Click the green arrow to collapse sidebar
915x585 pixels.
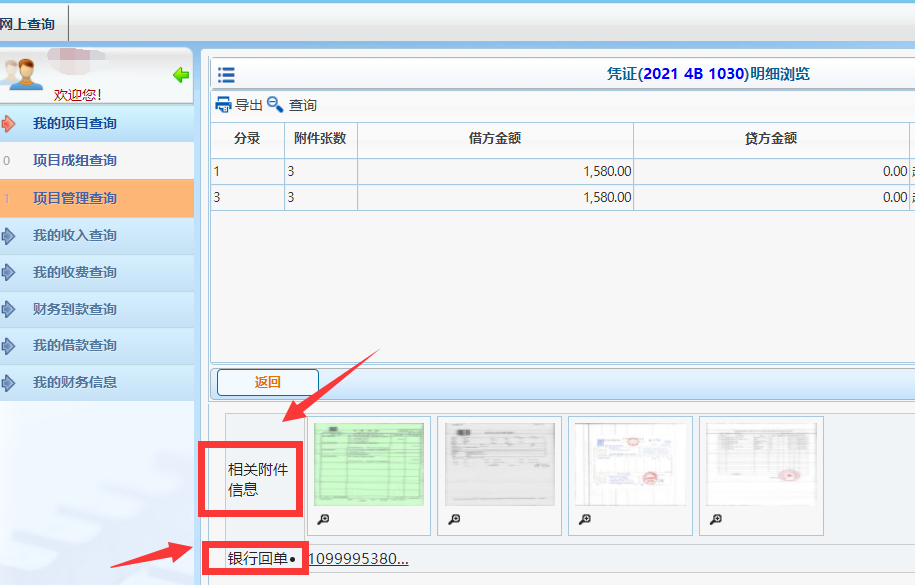181,75
